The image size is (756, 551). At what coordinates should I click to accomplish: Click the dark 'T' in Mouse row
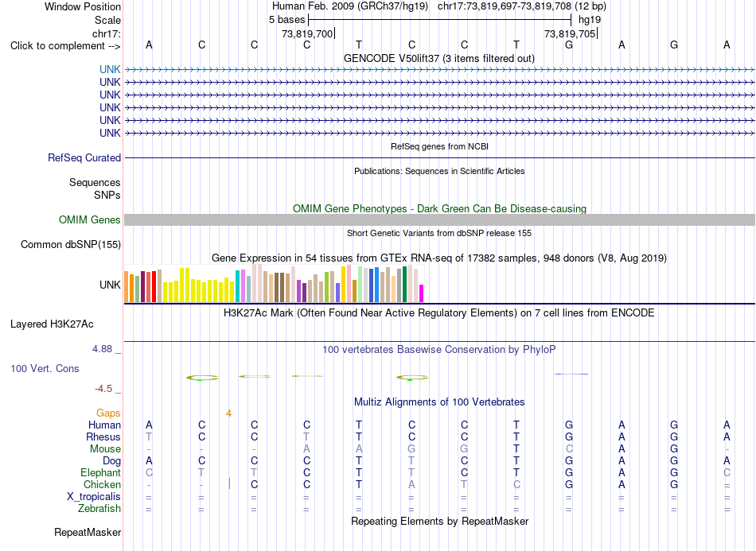coord(516,448)
